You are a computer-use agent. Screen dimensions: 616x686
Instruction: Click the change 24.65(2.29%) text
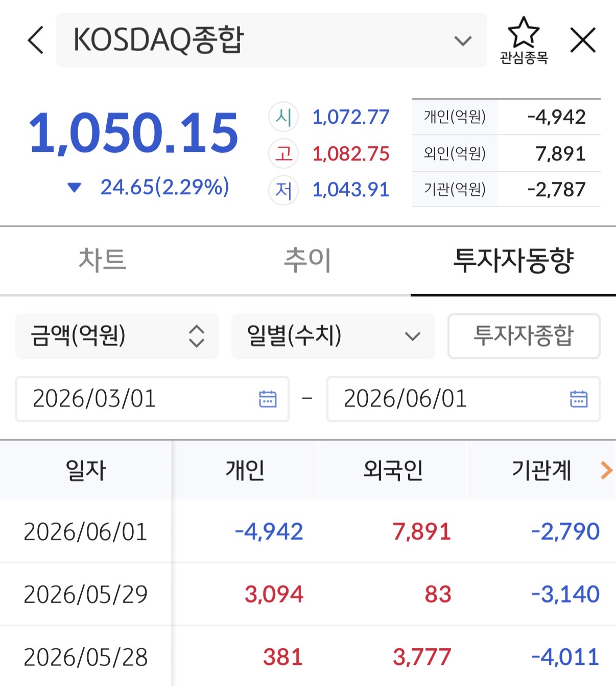165,187
